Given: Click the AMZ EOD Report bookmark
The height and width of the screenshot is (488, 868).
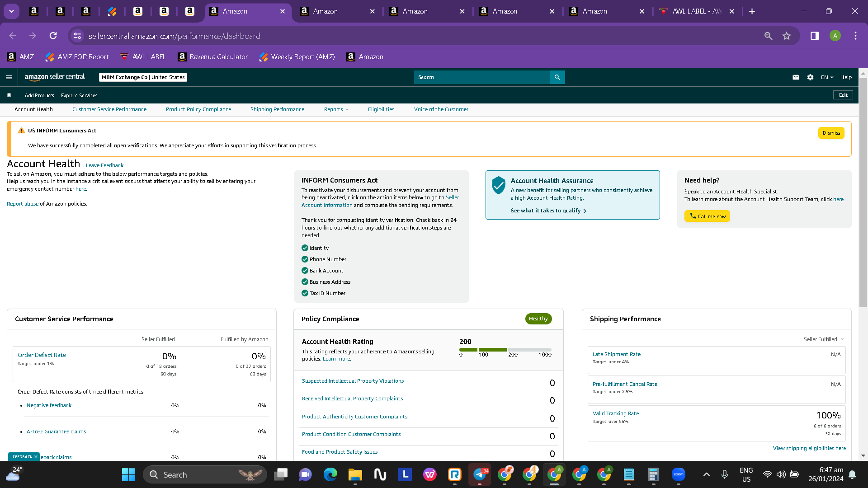Looking at the screenshot, I should pyautogui.click(x=77, y=57).
